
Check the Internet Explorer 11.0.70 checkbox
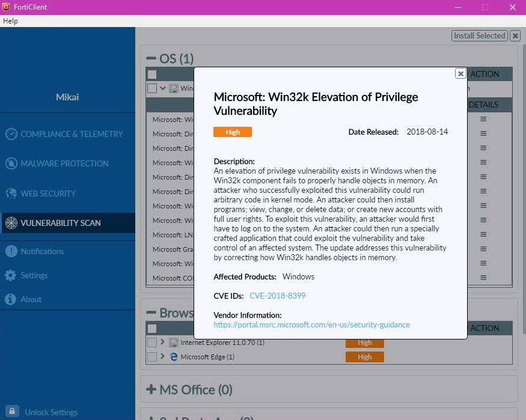tap(152, 342)
